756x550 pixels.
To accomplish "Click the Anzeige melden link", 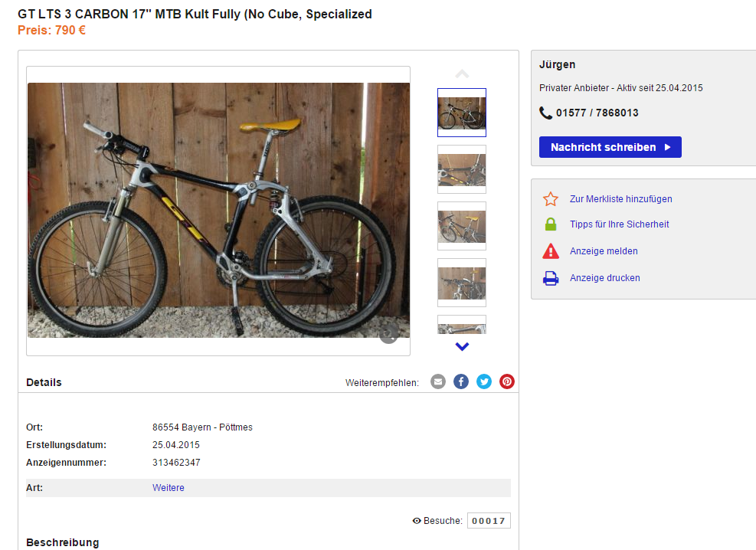I will [x=604, y=251].
